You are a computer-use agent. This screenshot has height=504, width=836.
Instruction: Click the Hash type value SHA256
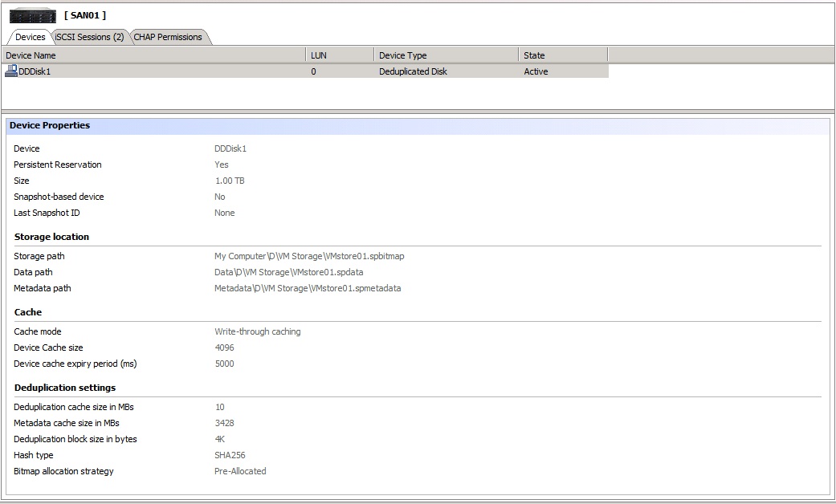click(230, 455)
